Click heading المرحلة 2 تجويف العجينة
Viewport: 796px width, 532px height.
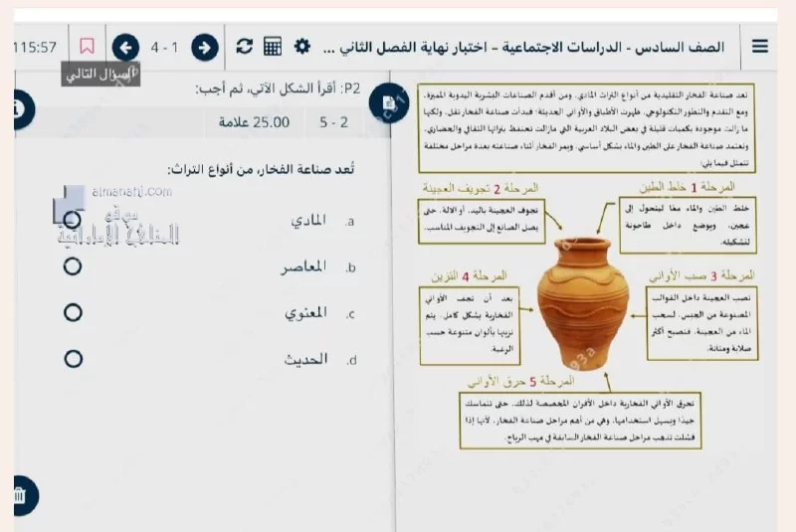(x=481, y=188)
